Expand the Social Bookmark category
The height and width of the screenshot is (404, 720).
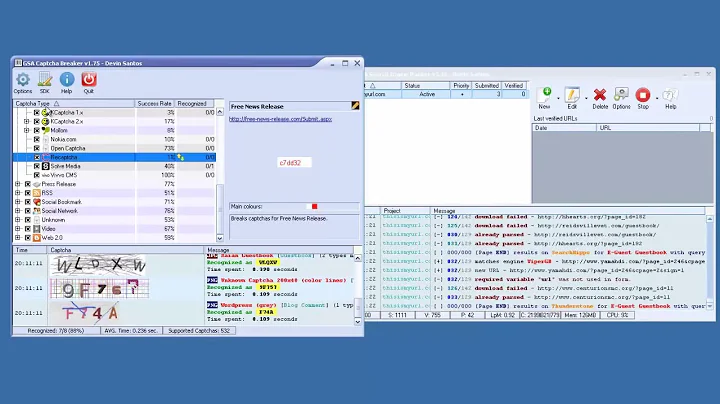coord(18,202)
